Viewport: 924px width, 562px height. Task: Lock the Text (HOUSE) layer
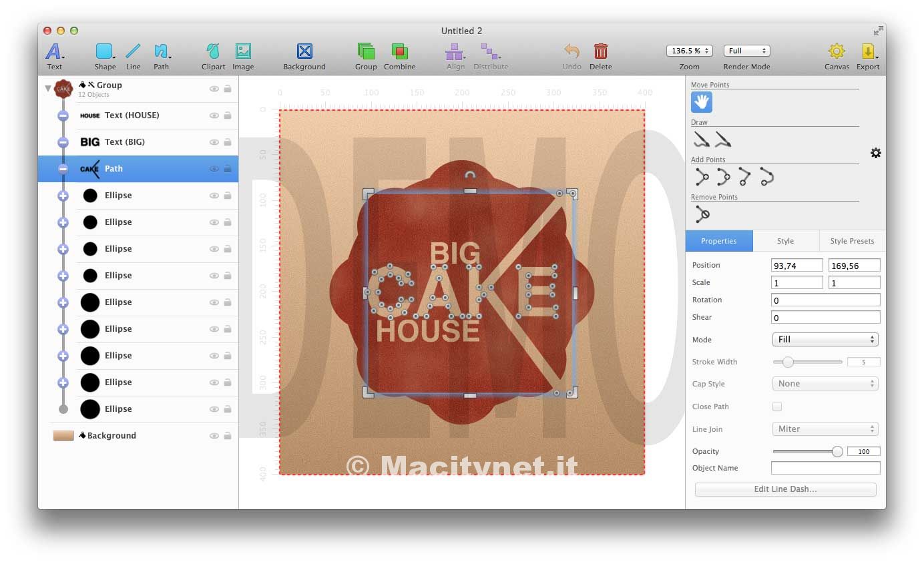[x=228, y=115]
